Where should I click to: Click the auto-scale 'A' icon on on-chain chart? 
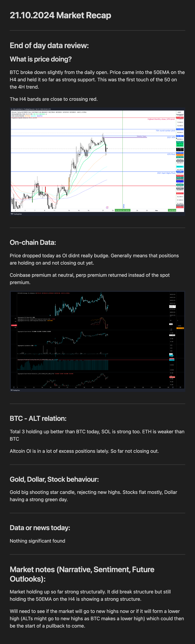coord(173,387)
